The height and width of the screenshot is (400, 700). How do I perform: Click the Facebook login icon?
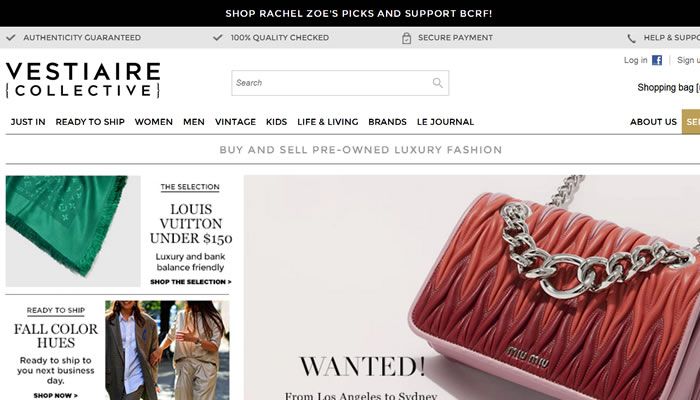(x=657, y=60)
